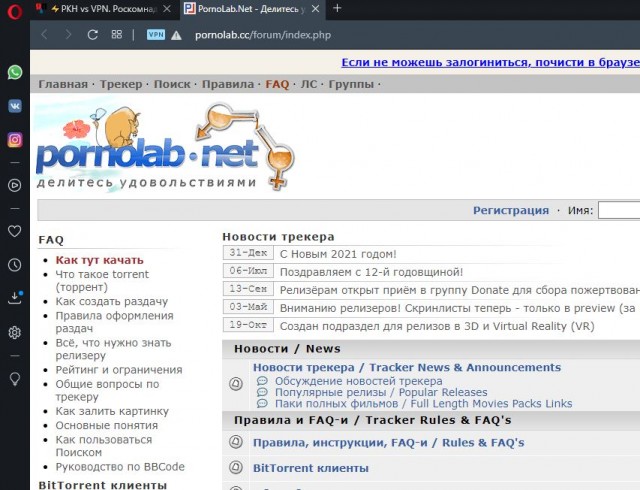Image resolution: width=640 pixels, height=490 pixels.
Task: Open Opera settings gear icon
Action: tap(15, 332)
